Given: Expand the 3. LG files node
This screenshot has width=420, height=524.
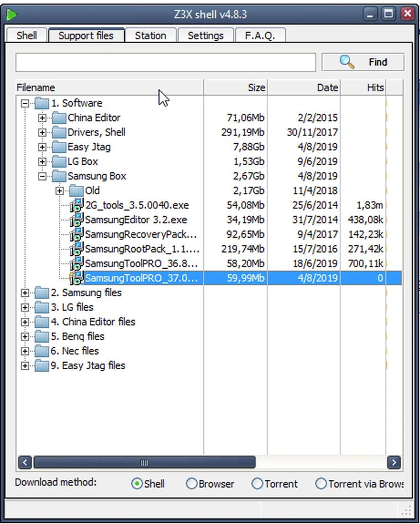Looking at the screenshot, I should coord(25,307).
